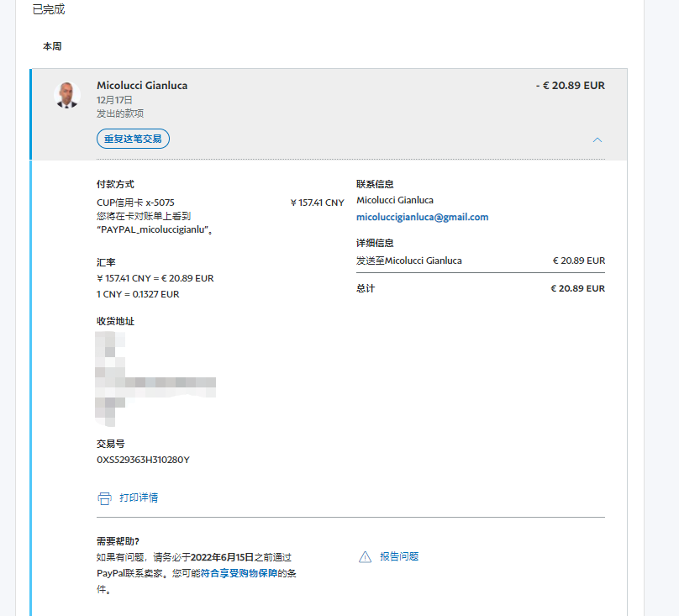The width and height of the screenshot is (679, 616).
Task: Click the 打印详情 link
Action: (139, 498)
